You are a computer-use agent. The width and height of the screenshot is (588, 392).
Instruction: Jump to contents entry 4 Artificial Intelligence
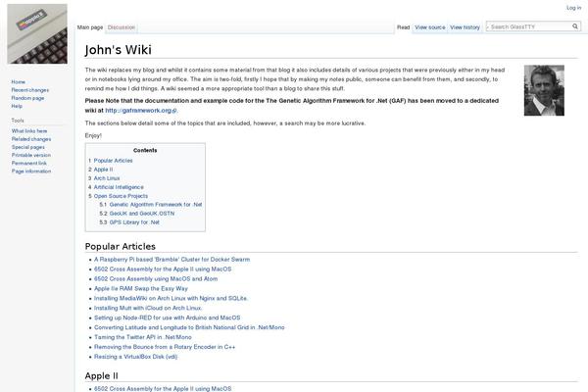point(116,187)
